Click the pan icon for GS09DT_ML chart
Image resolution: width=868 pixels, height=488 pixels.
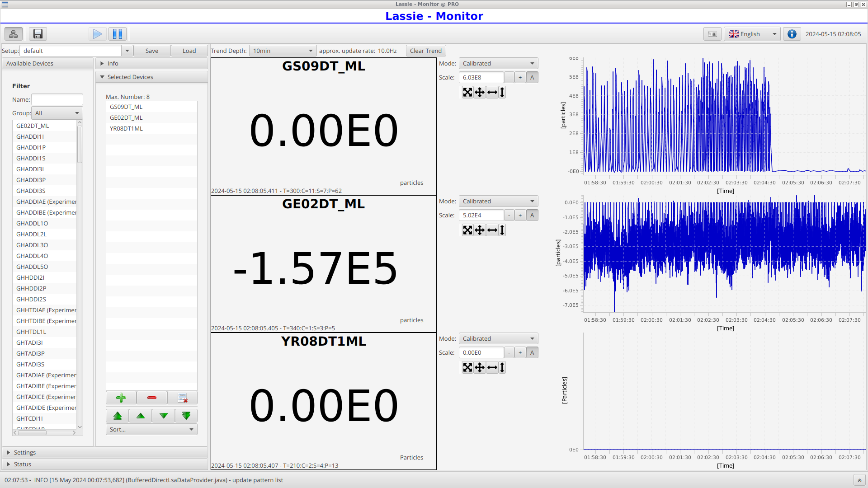coord(480,92)
